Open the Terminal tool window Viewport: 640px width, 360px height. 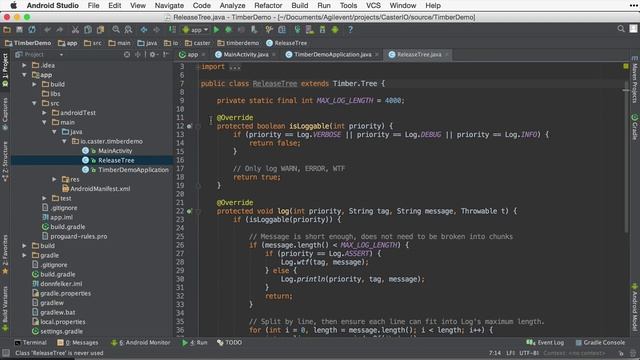[x=31, y=343]
